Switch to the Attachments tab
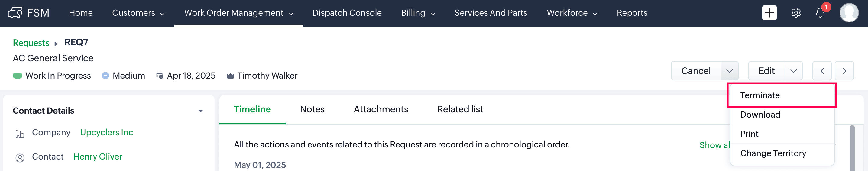This screenshot has width=868, height=171. pos(381,109)
